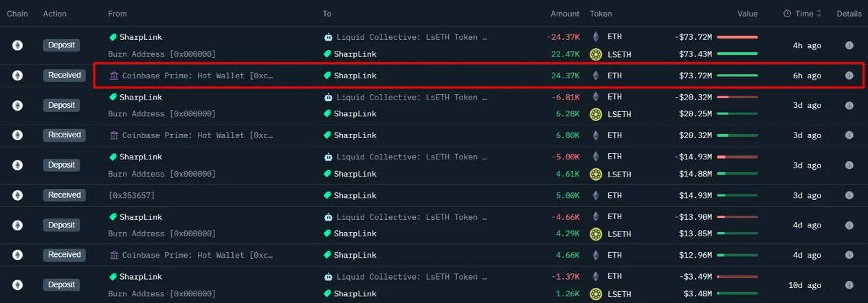Image resolution: width=868 pixels, height=303 pixels.
Task: Click ETH token icon in 24.37K received row
Action: pos(596,76)
